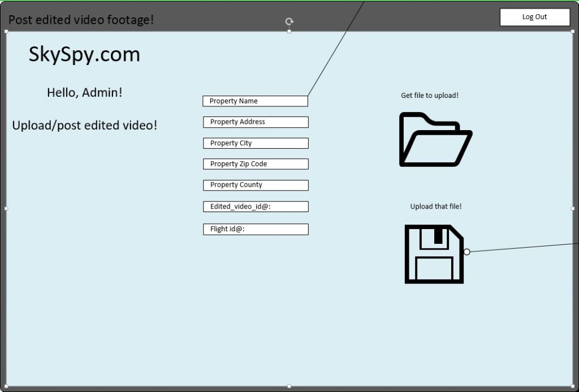Focus the Property City input box
This screenshot has height=392, width=579.
[256, 143]
